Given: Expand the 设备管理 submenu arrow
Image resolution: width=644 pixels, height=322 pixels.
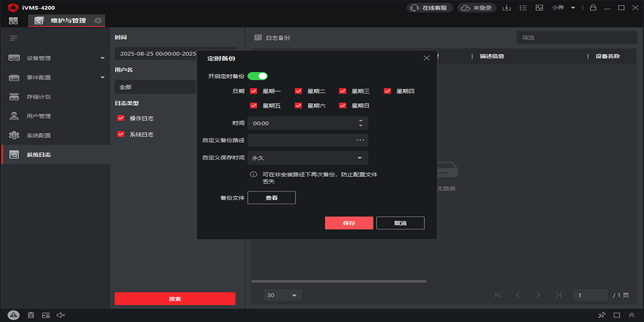Looking at the screenshot, I should click(x=103, y=58).
